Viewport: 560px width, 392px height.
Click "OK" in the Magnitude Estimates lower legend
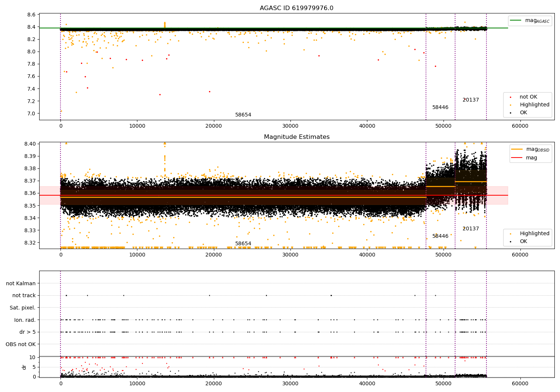click(523, 242)
